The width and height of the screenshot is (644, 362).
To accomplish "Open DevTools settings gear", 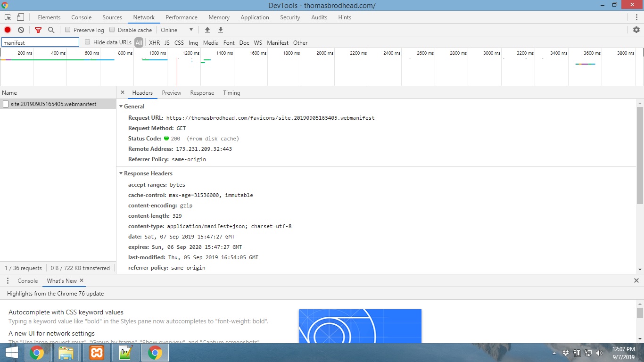I will coord(636,29).
